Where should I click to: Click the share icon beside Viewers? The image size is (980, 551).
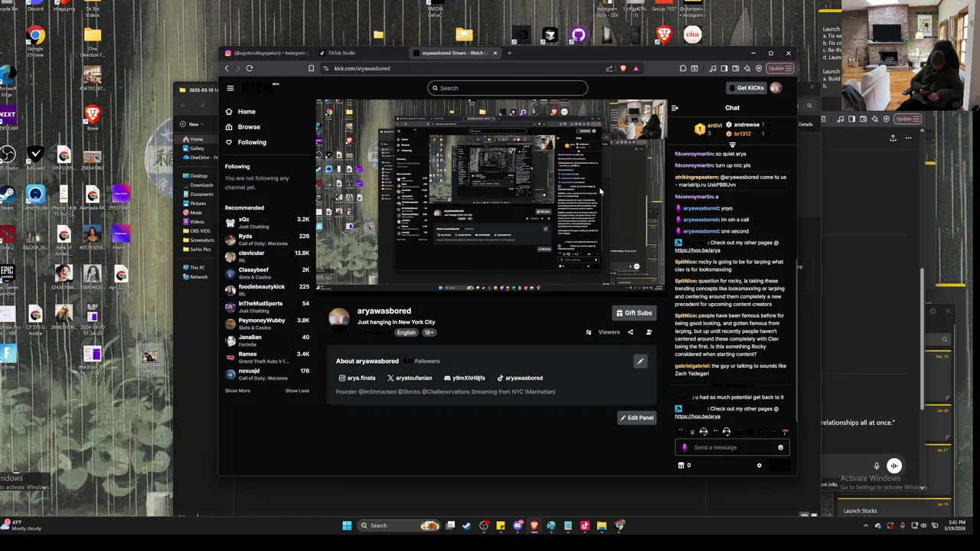coord(630,332)
